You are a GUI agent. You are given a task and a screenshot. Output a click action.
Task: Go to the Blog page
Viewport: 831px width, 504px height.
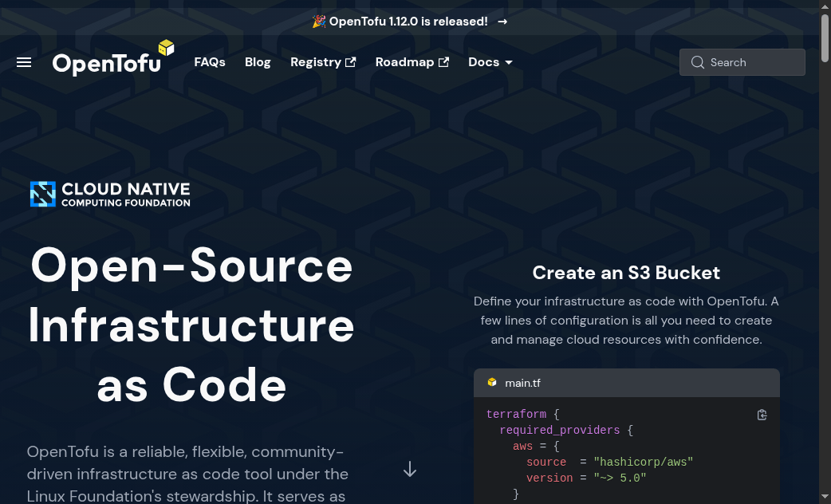[x=258, y=62]
